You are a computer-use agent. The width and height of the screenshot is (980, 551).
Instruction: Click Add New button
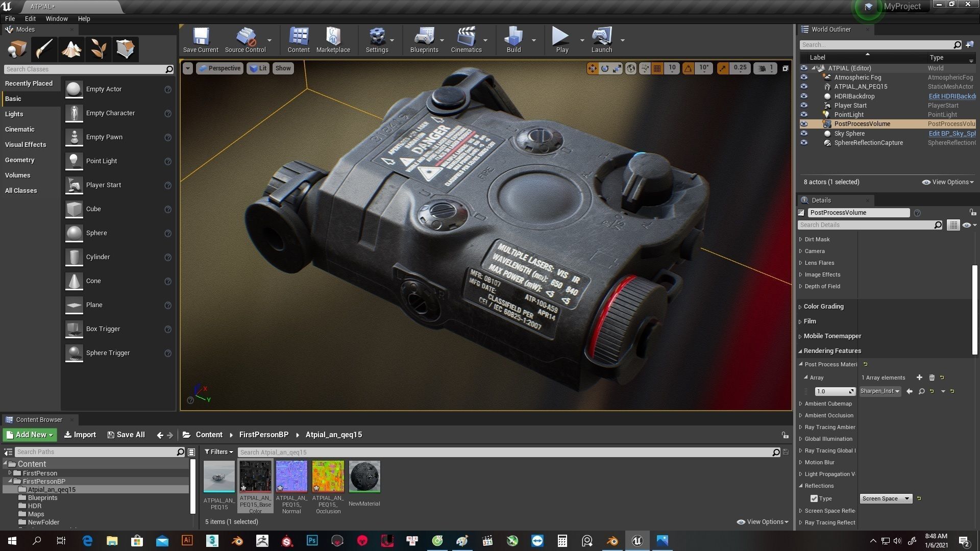click(x=30, y=435)
